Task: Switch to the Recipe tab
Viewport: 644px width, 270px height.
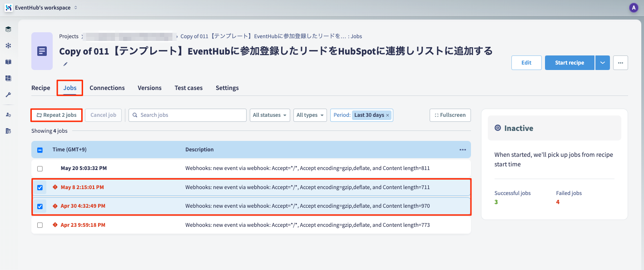Action: click(41, 88)
